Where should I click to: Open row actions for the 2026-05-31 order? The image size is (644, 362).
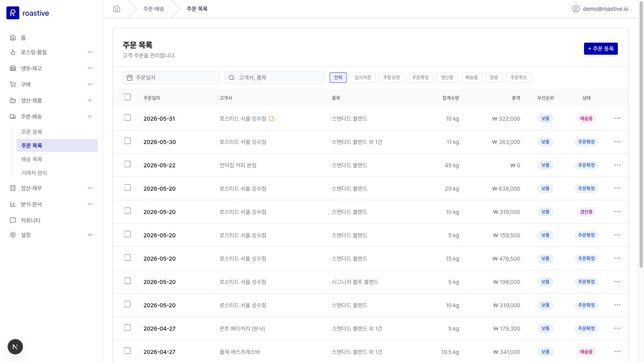tap(617, 118)
